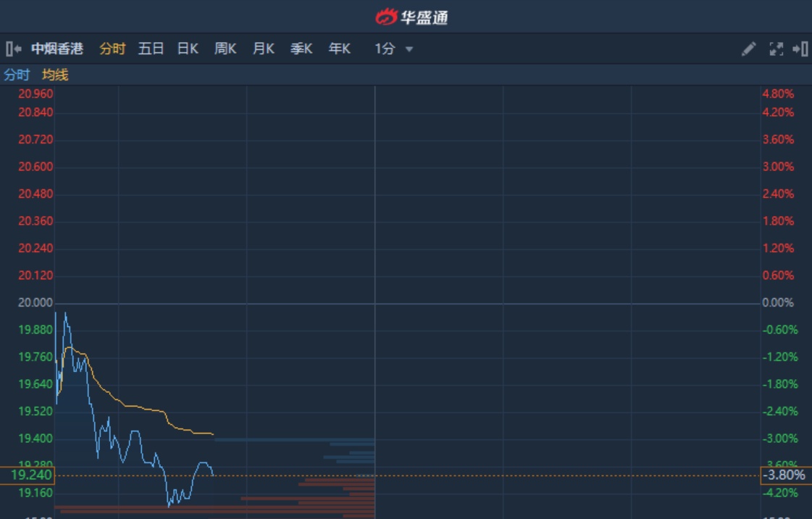812x519 pixels.
Task: Click the stock name 中烟香港
Action: pos(57,49)
